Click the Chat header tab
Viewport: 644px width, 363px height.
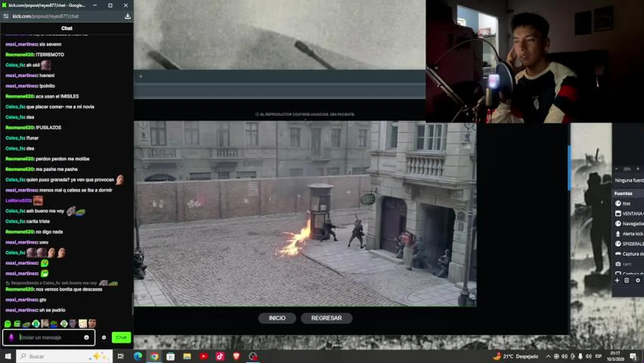tap(67, 28)
